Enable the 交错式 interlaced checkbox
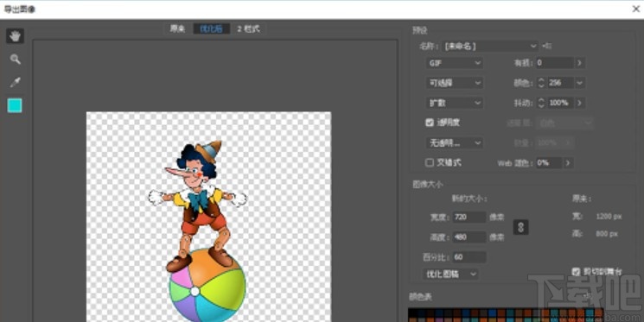Image resolution: width=644 pixels, height=322 pixels. tap(430, 163)
